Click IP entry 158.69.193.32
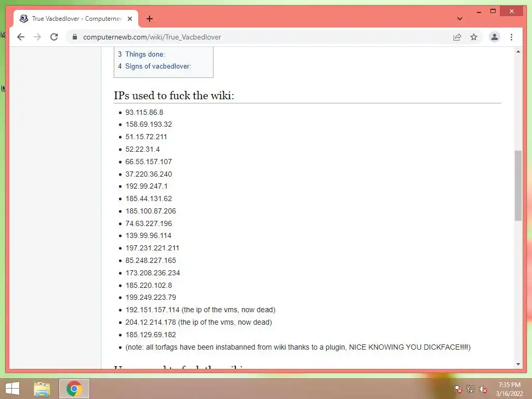This screenshot has width=532, height=399. 149,125
